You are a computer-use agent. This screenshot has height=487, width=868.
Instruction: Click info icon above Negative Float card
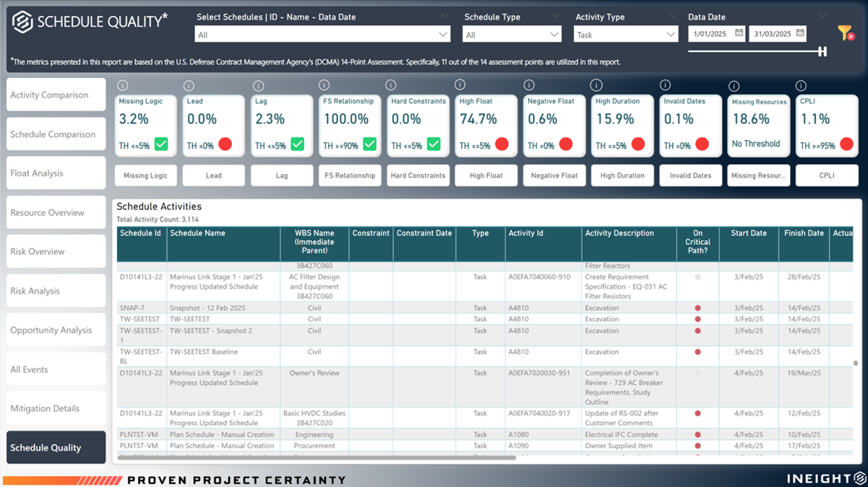click(x=529, y=85)
